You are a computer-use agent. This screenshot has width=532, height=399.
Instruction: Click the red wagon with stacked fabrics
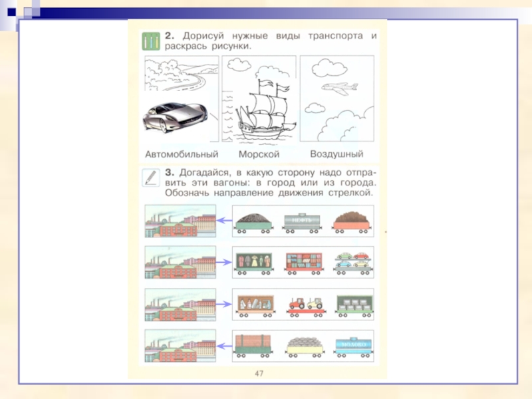point(304,263)
